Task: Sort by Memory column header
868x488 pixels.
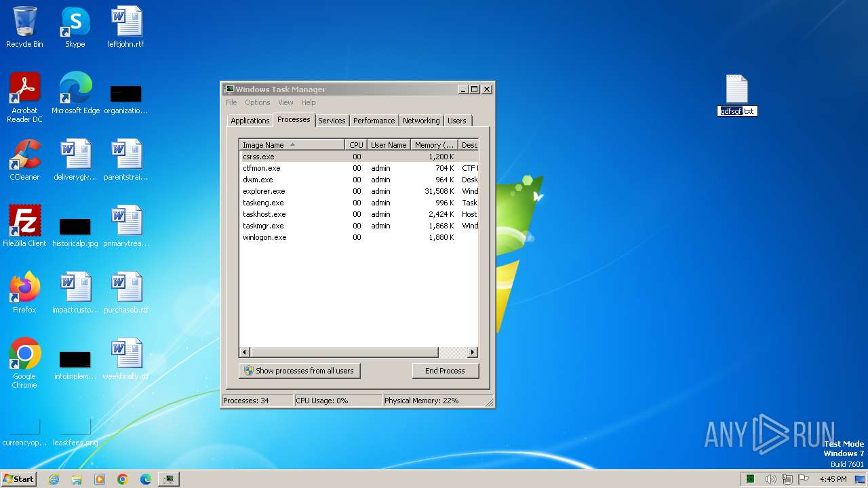Action: click(x=435, y=145)
